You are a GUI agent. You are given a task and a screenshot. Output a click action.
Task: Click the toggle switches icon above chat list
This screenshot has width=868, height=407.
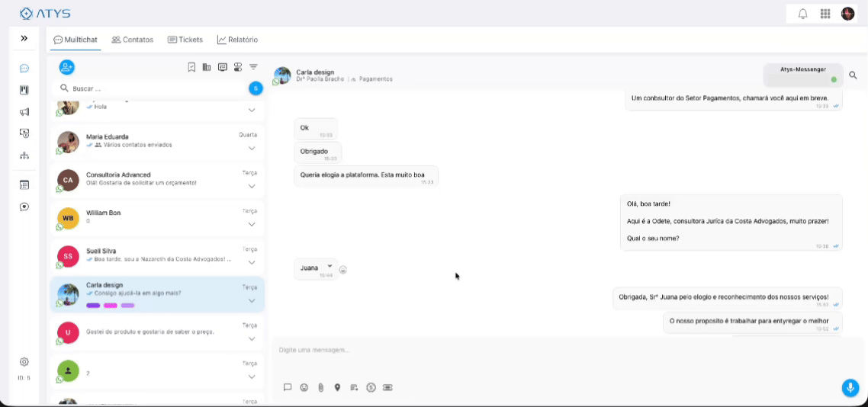[238, 67]
